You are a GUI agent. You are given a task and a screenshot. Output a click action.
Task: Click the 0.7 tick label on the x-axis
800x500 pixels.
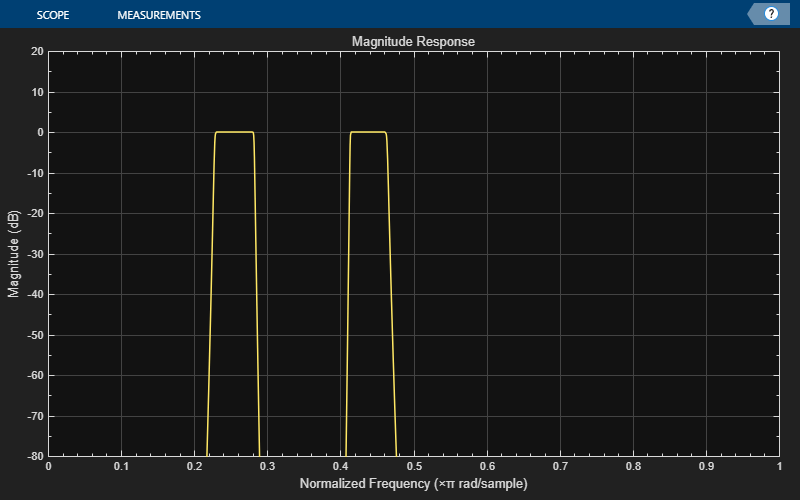click(x=559, y=467)
